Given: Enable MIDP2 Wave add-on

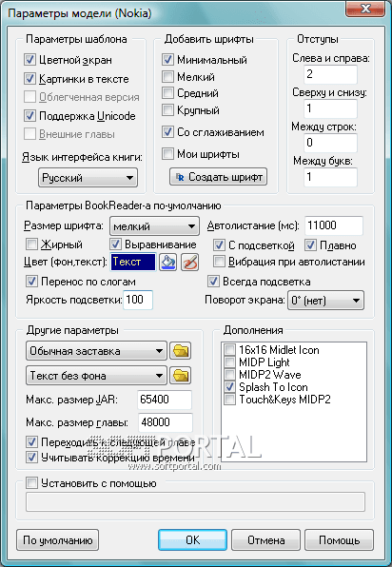Looking at the screenshot, I should (229, 374).
